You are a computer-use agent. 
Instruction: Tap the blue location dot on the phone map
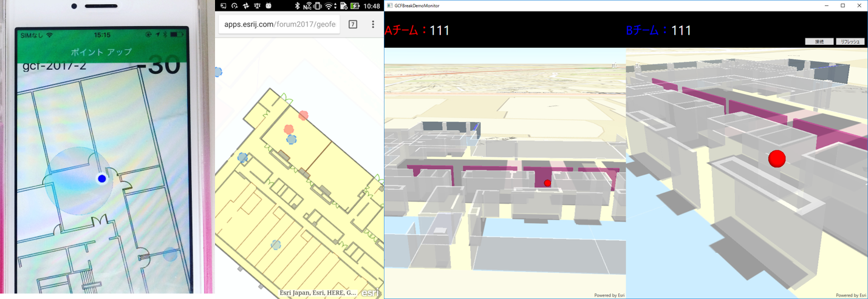pyautogui.click(x=102, y=178)
